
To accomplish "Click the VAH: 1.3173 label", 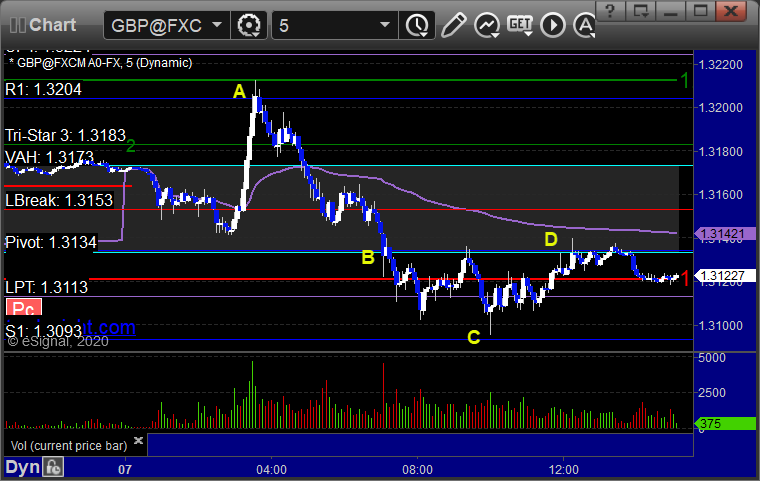I will [x=49, y=157].
